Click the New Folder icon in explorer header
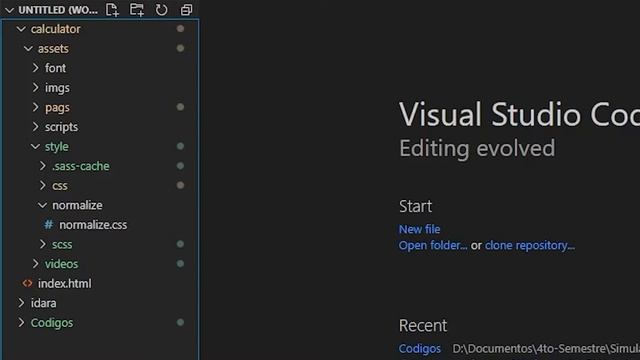The image size is (640, 360). [137, 9]
